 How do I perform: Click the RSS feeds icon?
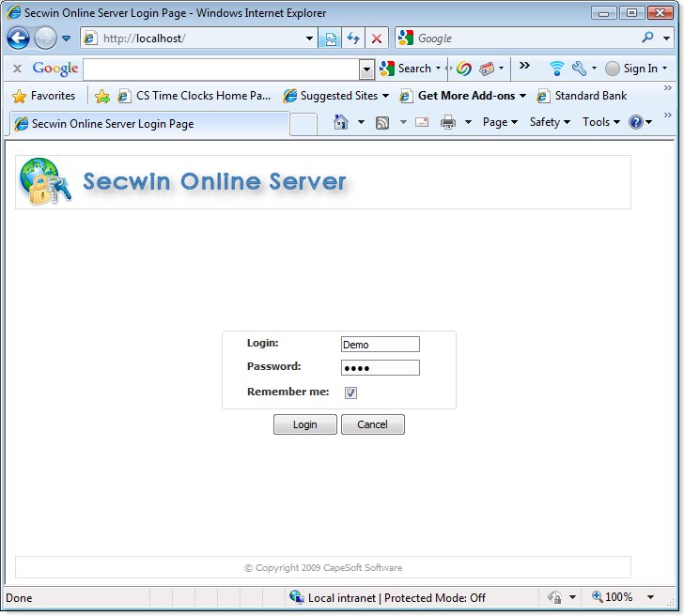coord(382,122)
